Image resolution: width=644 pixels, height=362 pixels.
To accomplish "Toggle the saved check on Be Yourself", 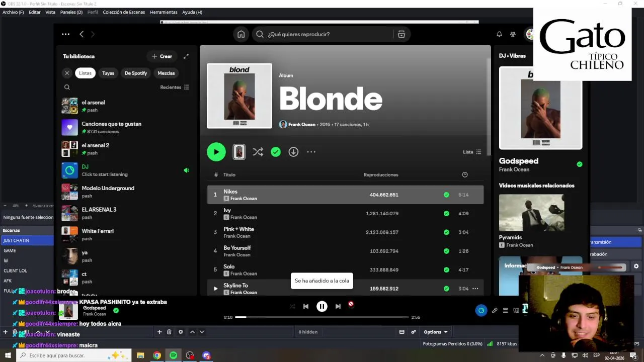I will tap(446, 251).
